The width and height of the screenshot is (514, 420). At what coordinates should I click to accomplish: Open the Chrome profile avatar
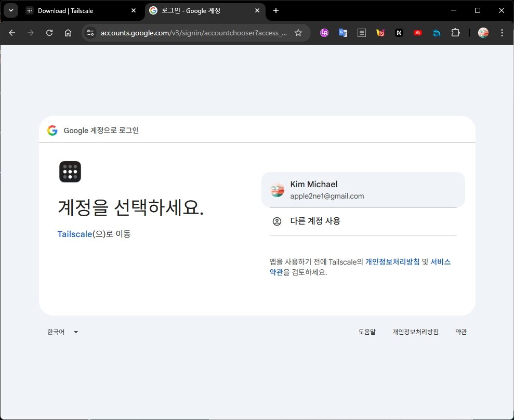point(483,33)
